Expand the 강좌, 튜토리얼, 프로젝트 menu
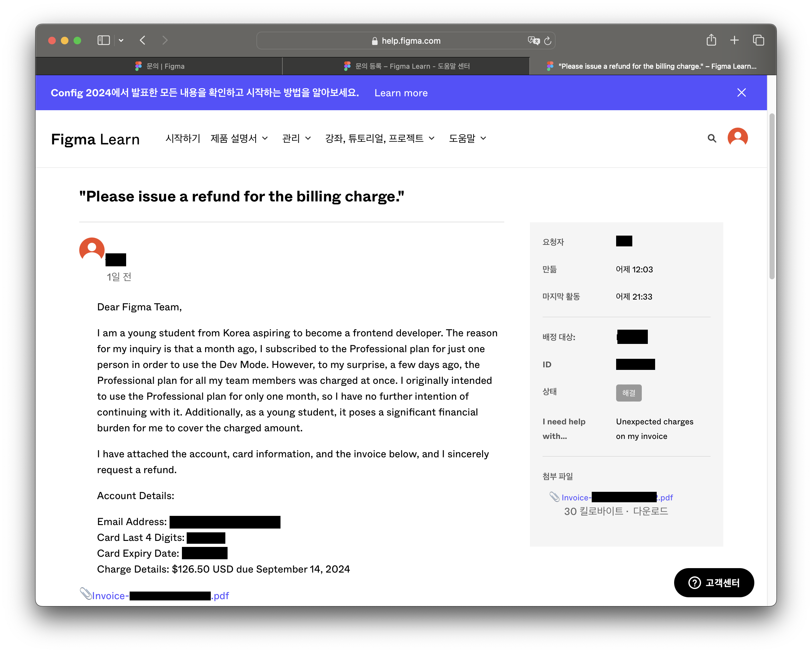 point(380,138)
